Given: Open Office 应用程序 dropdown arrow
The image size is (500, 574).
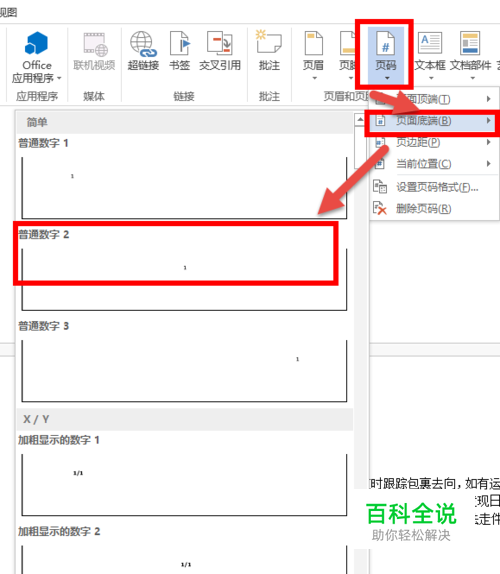Looking at the screenshot, I should point(59,78).
